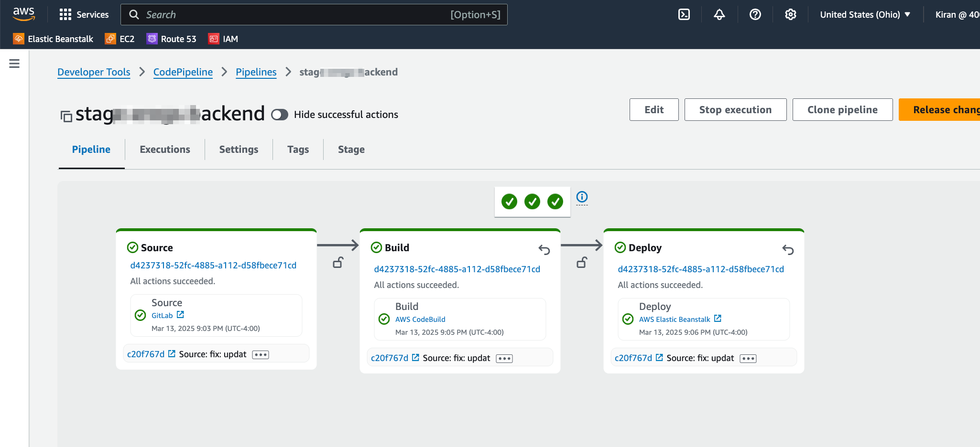Click the EC2 shortcut in favorites bar
This screenshot has width=980, height=447.
(120, 39)
